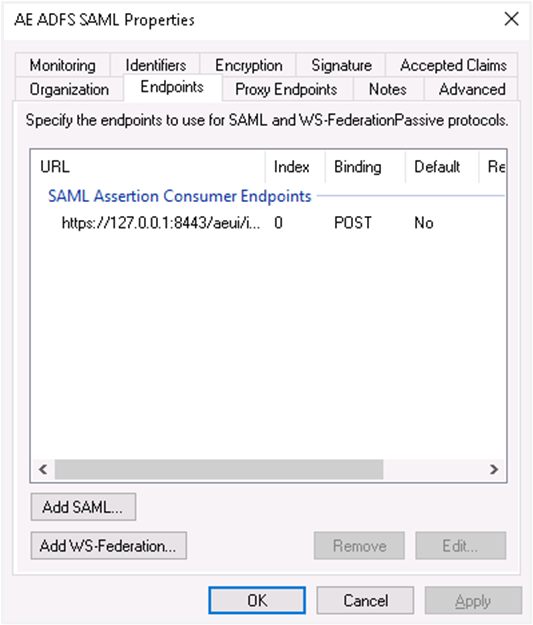Image resolution: width=533 pixels, height=625 pixels.
Task: Switch to the Advanced tab
Action: pos(472,89)
